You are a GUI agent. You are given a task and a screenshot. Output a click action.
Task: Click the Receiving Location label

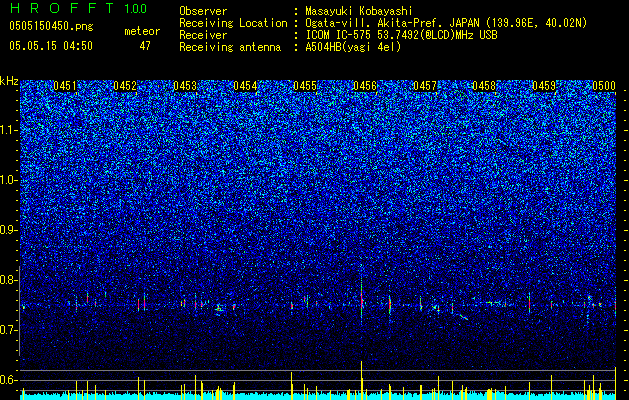233,23
